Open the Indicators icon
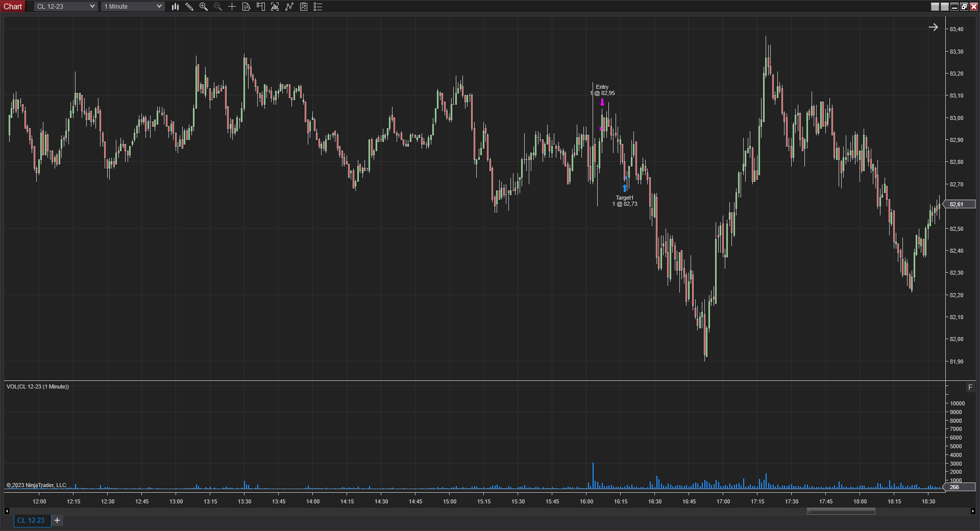Screen dimensions: 980x531 click(x=289, y=7)
